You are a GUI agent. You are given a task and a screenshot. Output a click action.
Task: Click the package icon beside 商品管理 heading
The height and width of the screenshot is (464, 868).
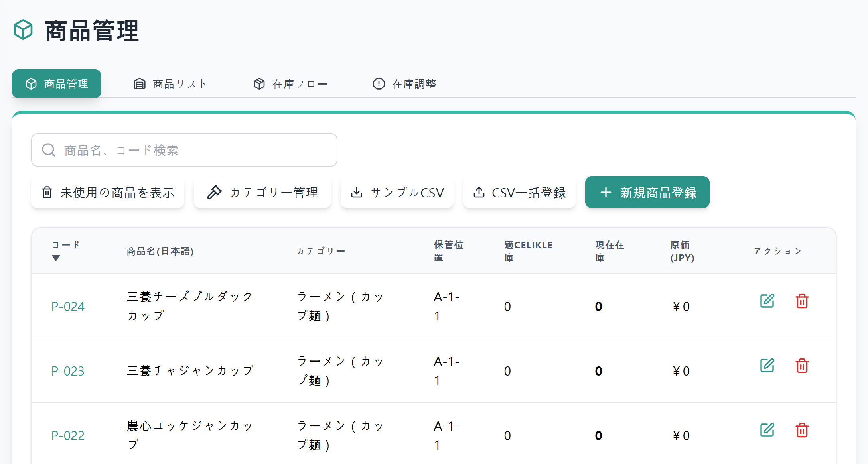pyautogui.click(x=22, y=30)
